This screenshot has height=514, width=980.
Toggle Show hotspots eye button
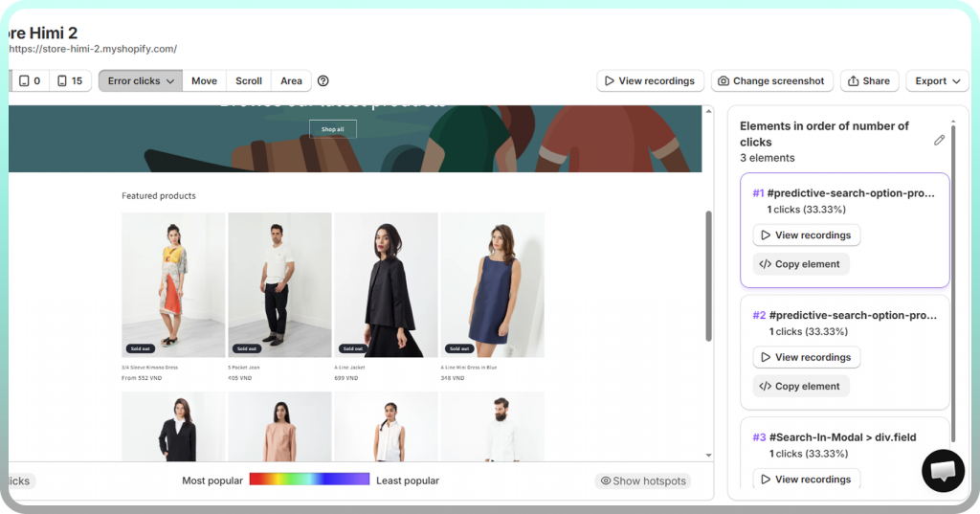(x=642, y=480)
